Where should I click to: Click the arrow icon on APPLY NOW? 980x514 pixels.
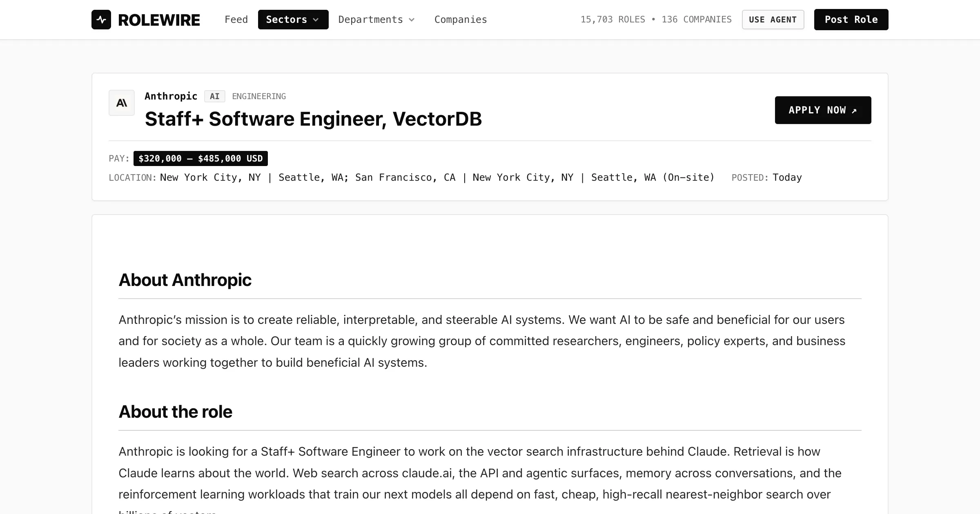(854, 111)
